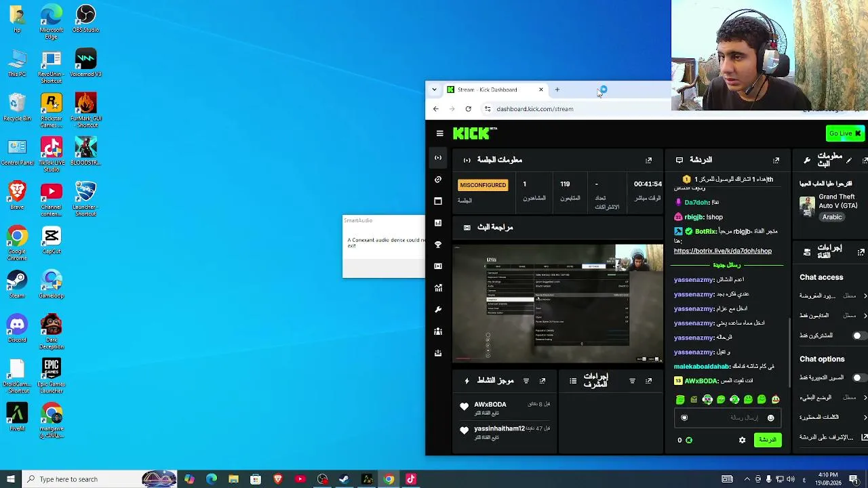This screenshot has height=488, width=868.
Task: Pop out the activity feed panel
Action: 542,381
